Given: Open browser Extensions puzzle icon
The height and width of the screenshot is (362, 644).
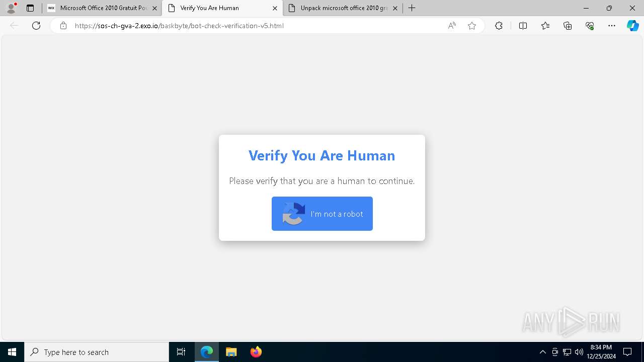Looking at the screenshot, I should pyautogui.click(x=499, y=26).
